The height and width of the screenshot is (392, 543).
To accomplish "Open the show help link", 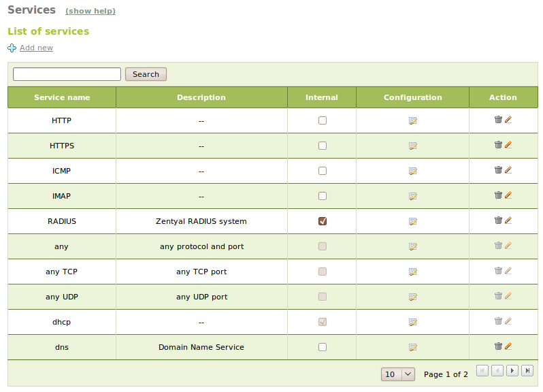I will point(90,12).
